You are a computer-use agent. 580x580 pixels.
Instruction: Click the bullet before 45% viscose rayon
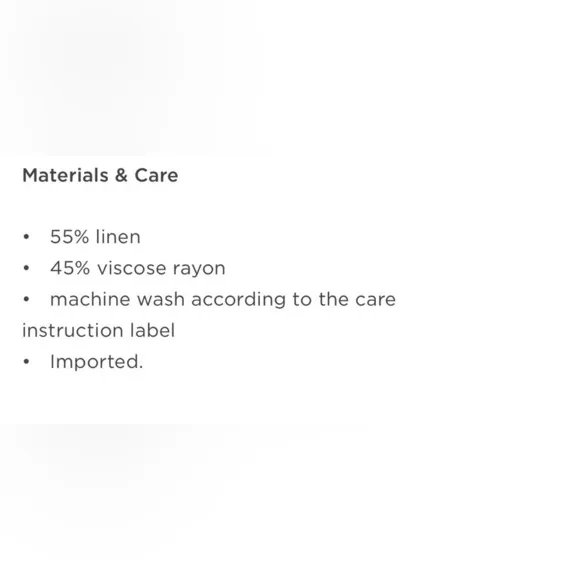26,268
